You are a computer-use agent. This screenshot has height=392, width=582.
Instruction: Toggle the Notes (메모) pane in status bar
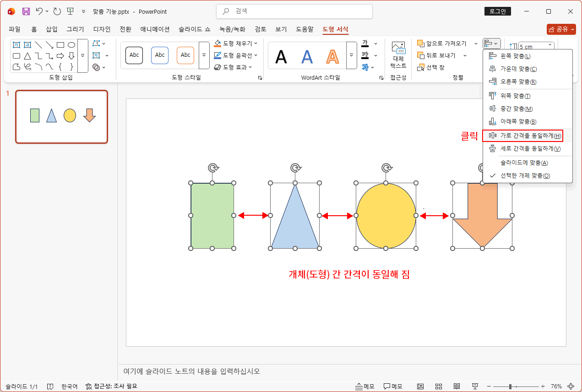click(364, 386)
